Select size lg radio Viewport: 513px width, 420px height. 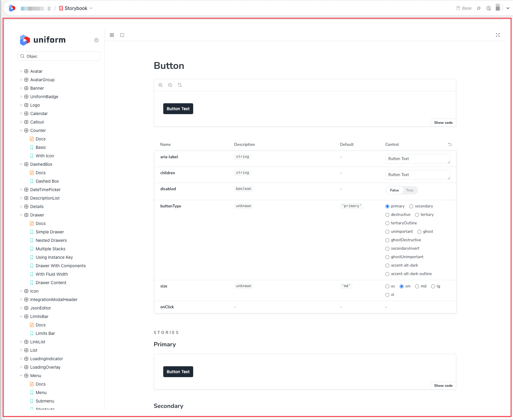click(433, 286)
